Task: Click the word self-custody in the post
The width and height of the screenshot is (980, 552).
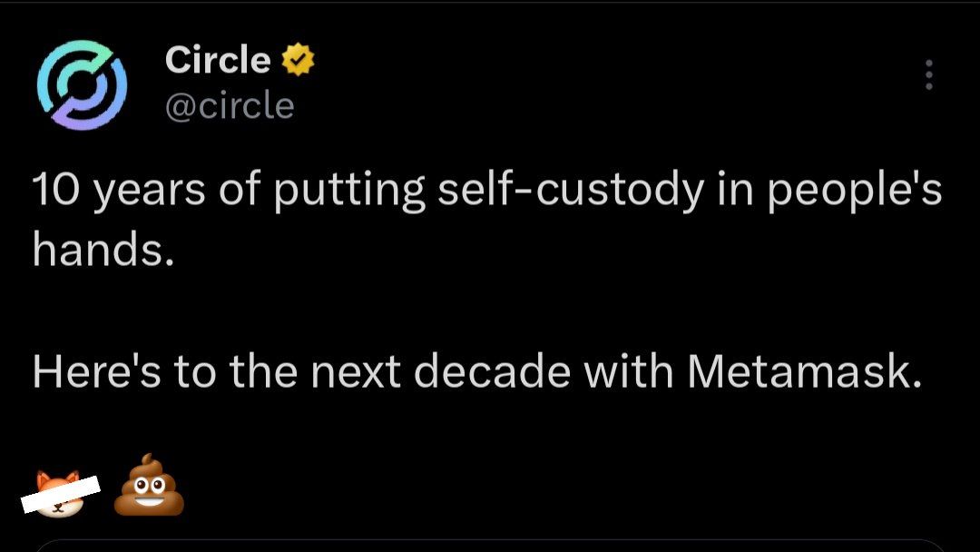Action: click(569, 191)
